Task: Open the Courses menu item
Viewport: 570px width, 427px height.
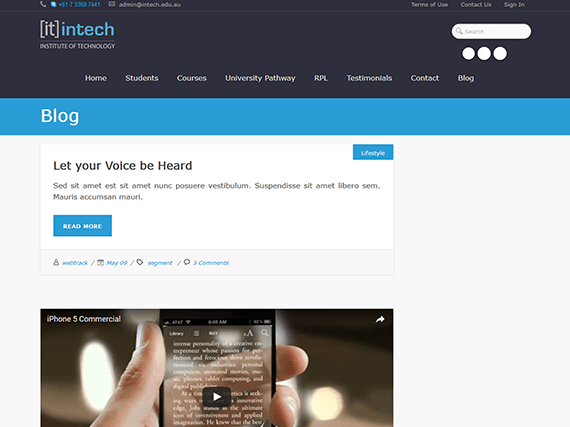Action: [x=192, y=78]
